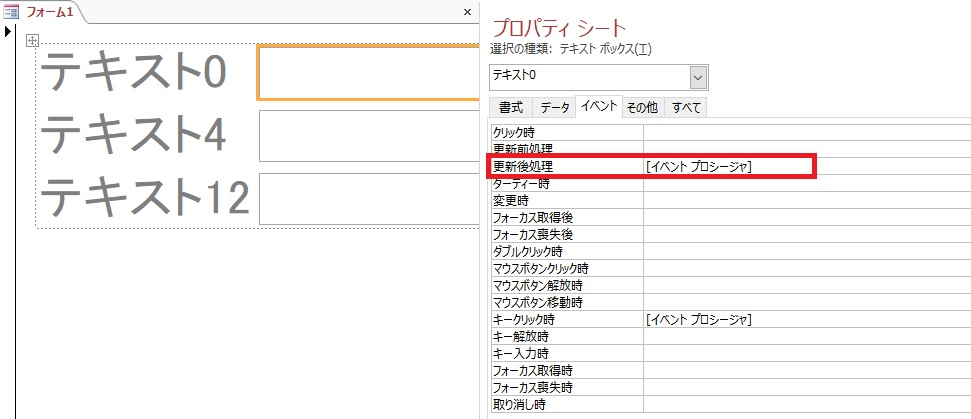Select the テキスト0 label

(134, 73)
